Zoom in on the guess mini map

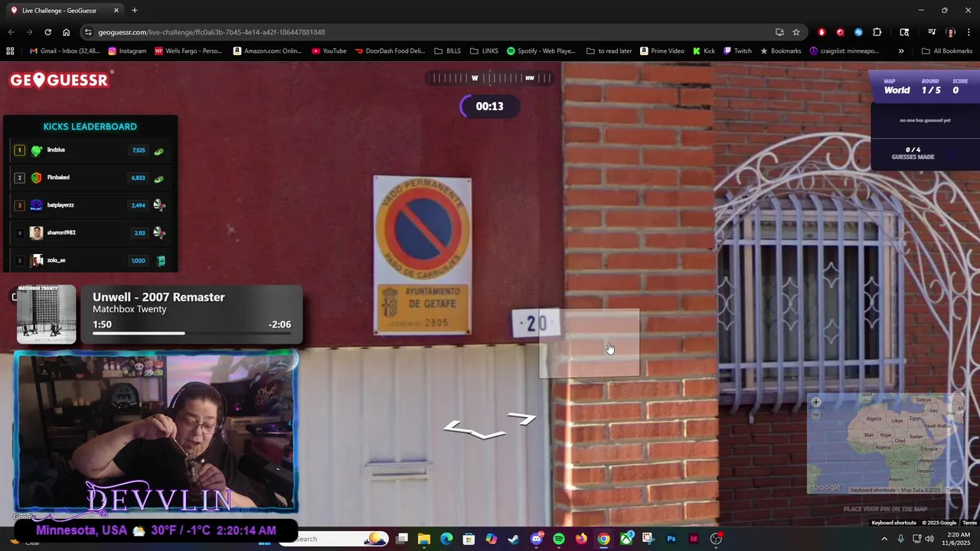816,403
